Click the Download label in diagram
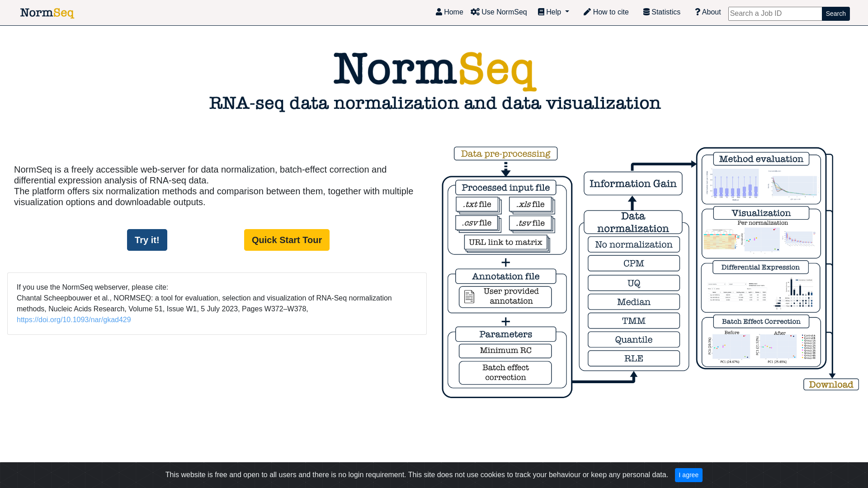This screenshot has width=868, height=488. [x=831, y=385]
